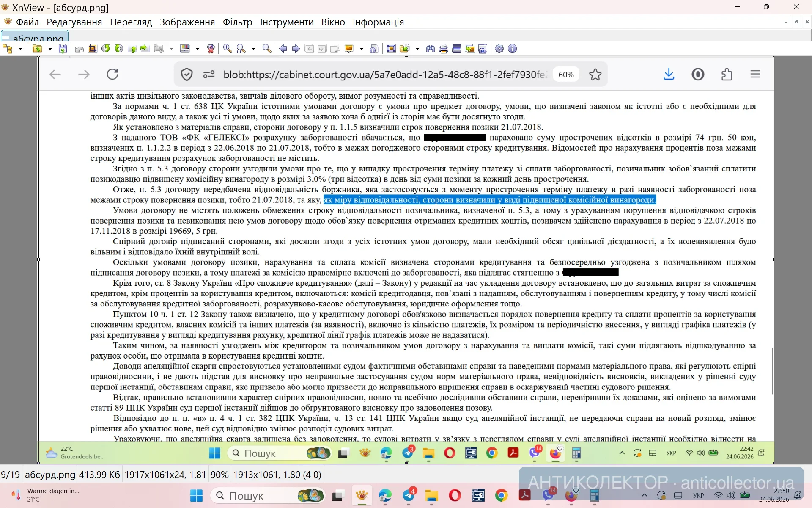Open Calculator from the taskbar
The width and height of the screenshot is (812, 508).
point(594,495)
